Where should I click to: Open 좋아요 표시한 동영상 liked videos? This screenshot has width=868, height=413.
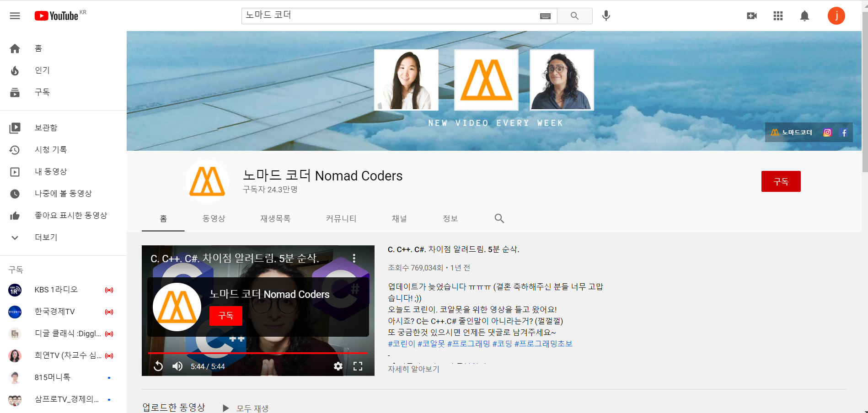(x=63, y=216)
